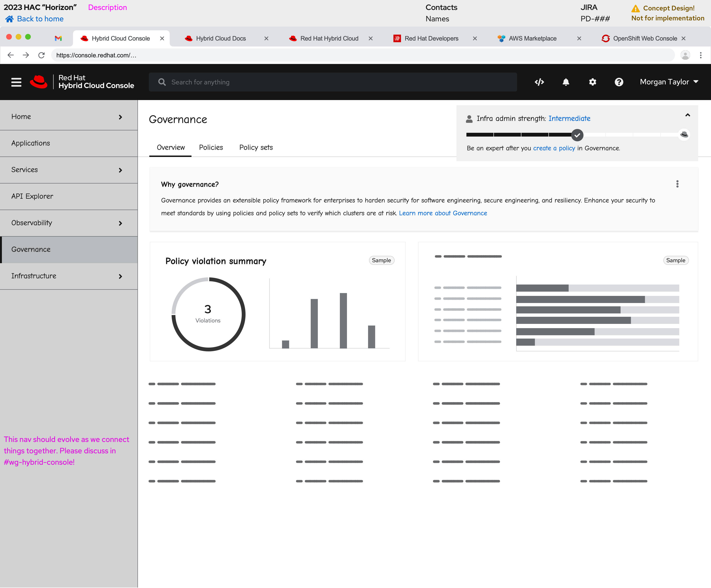Viewport: 711px width, 588px height.
Task: Expand the Services nav section
Action: coord(120,170)
